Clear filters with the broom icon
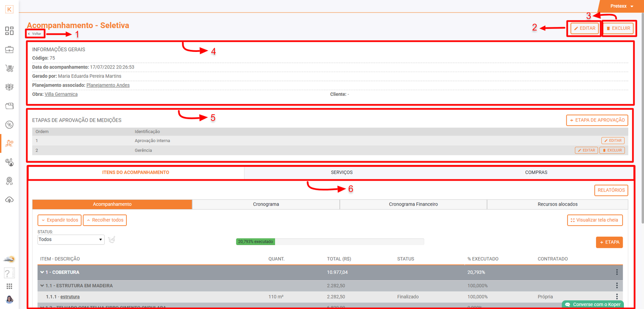This screenshot has height=309, width=644. [x=111, y=239]
